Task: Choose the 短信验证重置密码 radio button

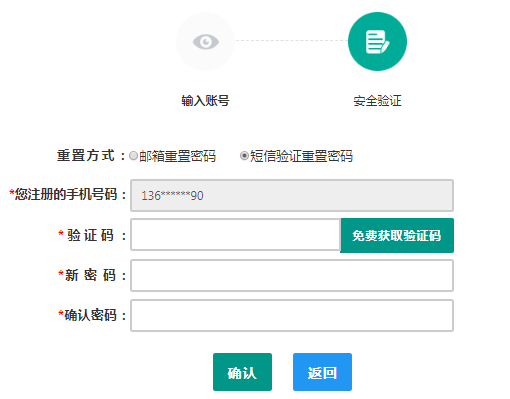Action: click(244, 156)
